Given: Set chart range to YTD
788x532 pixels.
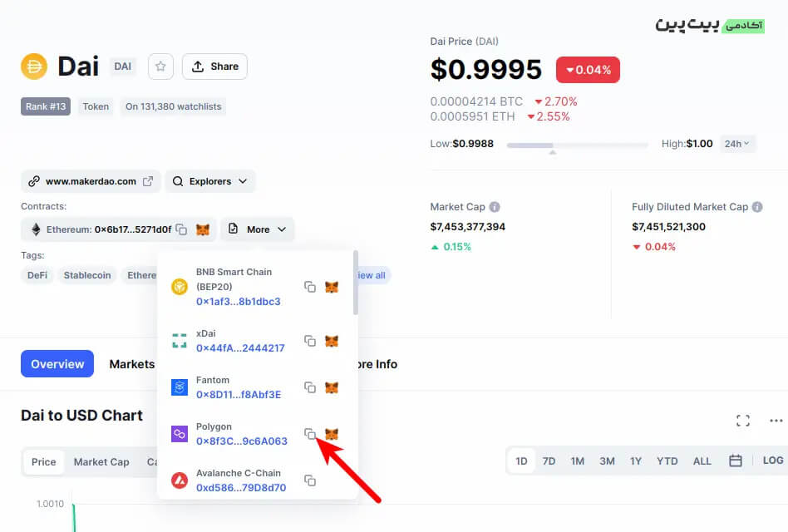Looking at the screenshot, I should 667,461.
